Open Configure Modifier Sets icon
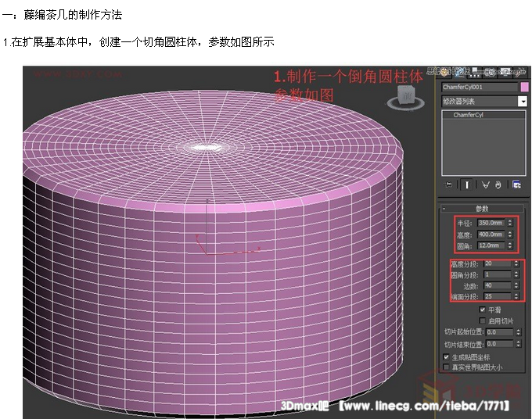 click(x=517, y=184)
